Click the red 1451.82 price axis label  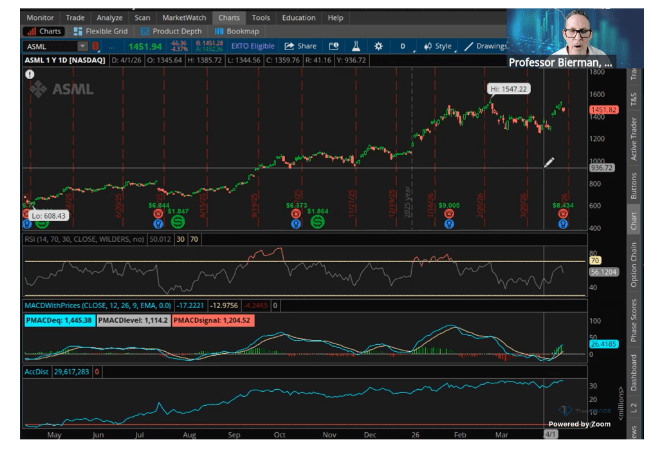pyautogui.click(x=604, y=110)
